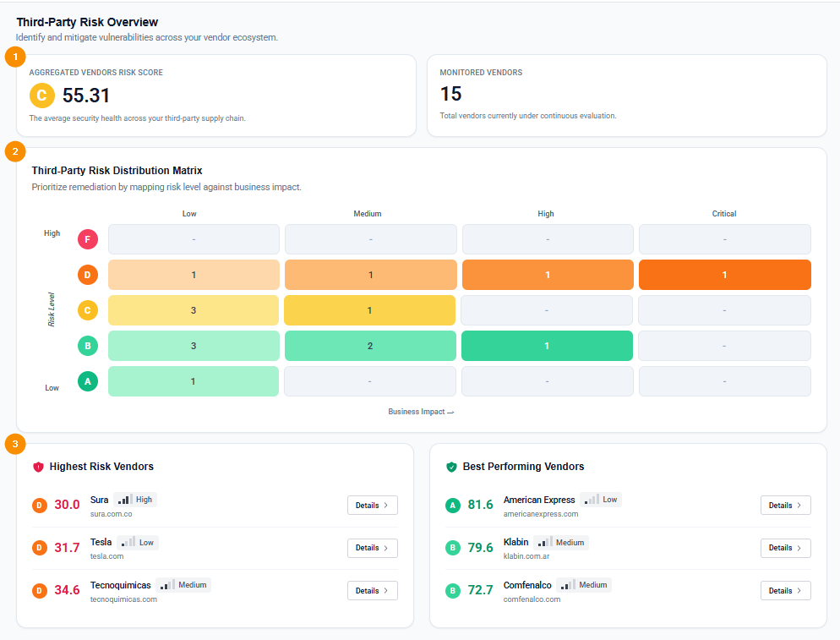Click the orange step 1 marker

pyautogui.click(x=15, y=57)
